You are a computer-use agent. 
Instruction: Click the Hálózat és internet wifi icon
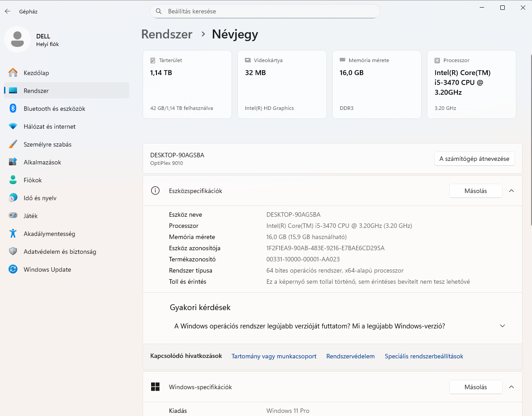pos(13,126)
